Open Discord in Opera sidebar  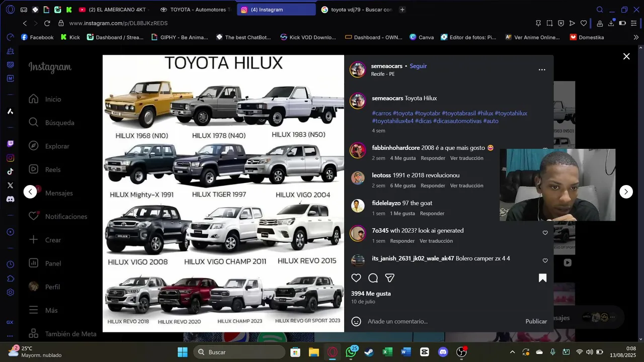click(10, 199)
